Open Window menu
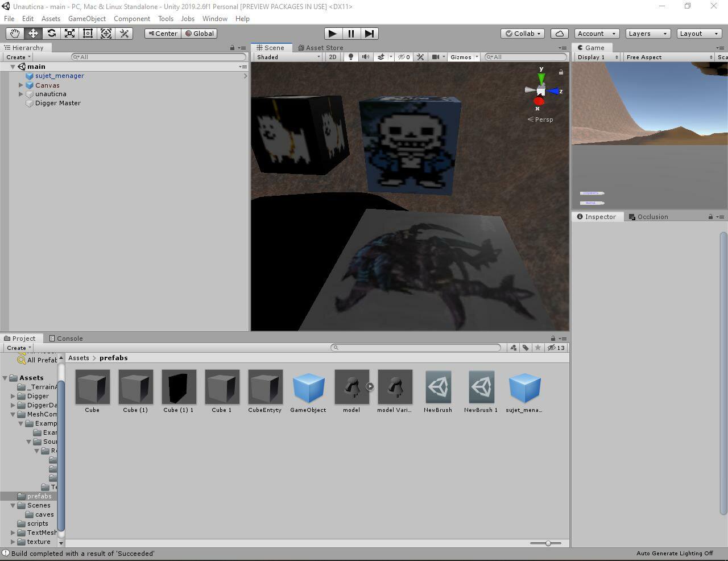This screenshot has height=561, width=728. click(215, 19)
